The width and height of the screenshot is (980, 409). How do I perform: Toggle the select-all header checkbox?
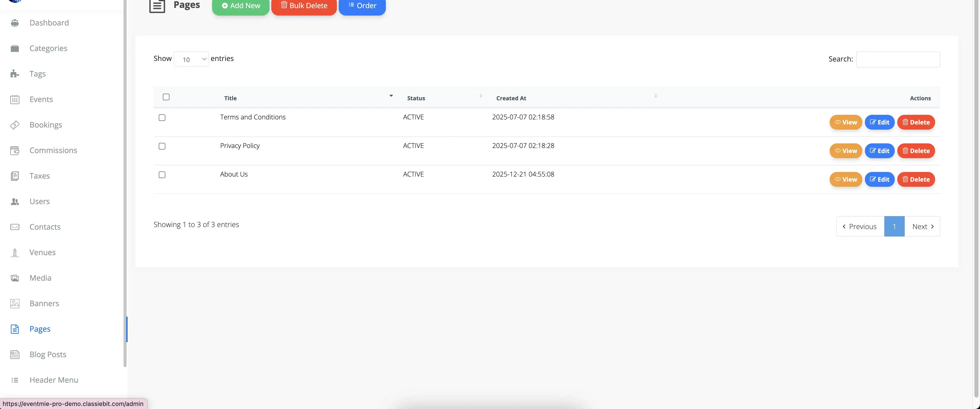(x=166, y=97)
